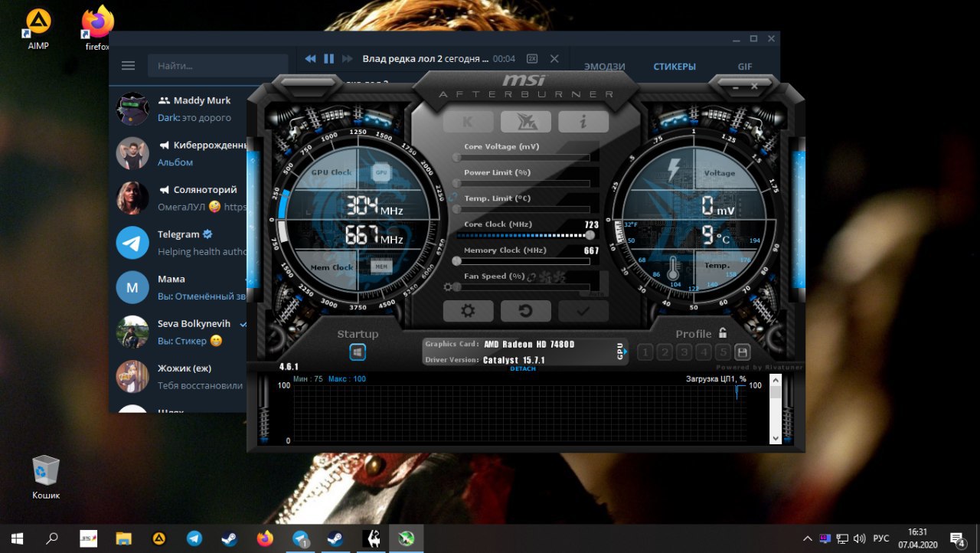This screenshot has width=980, height=553.
Task: Click Мама avatar with letter M
Action: [132, 287]
